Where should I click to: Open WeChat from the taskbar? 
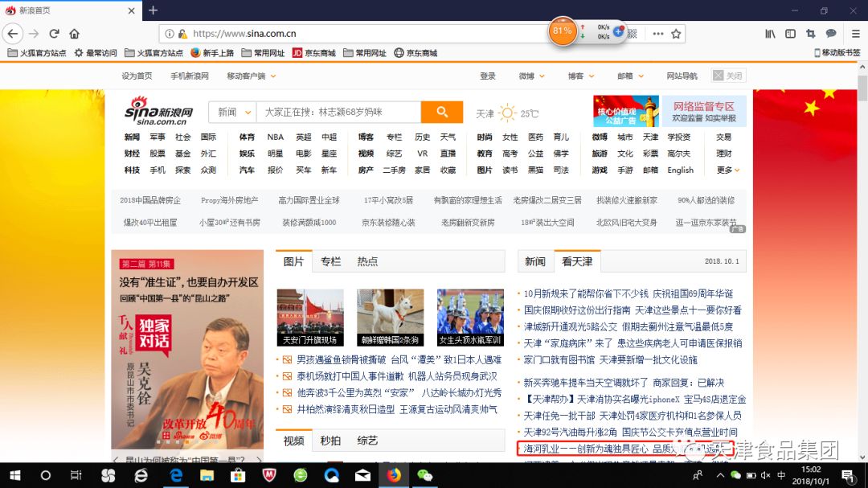click(x=424, y=475)
